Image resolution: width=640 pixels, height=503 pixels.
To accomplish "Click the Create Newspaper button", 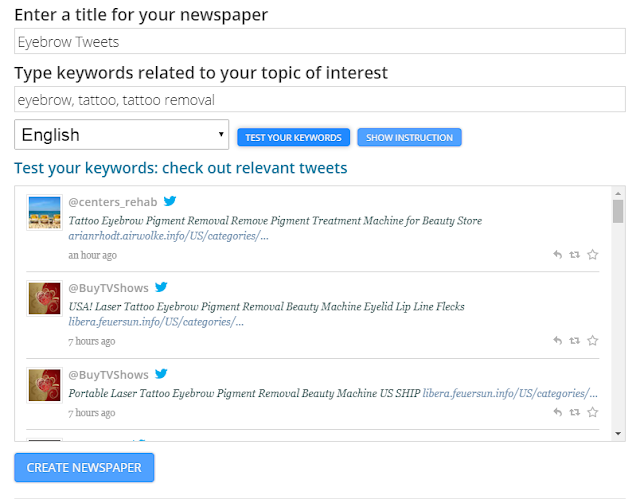I will [84, 467].
